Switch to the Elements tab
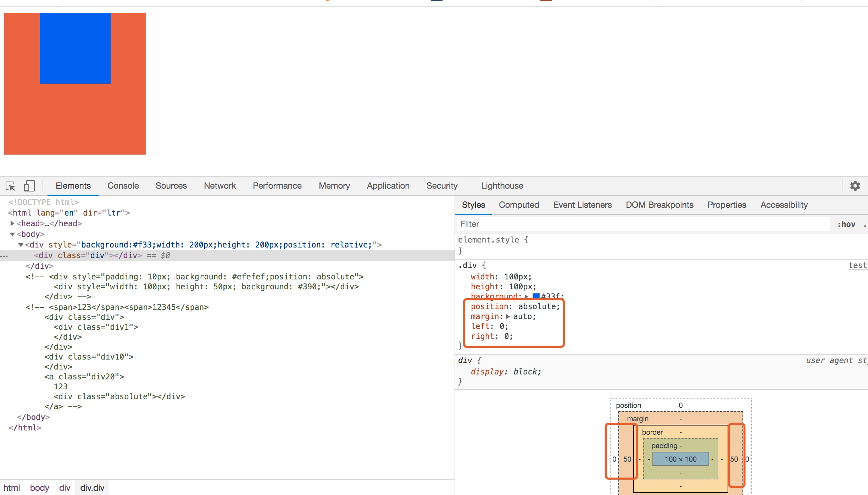Screen dimensions: 868x495 click(73, 186)
